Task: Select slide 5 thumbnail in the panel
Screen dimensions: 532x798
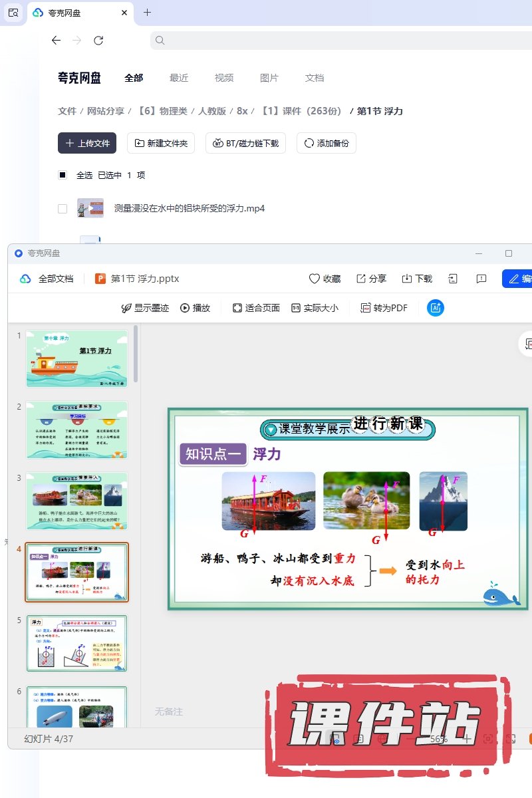Action: (x=76, y=643)
